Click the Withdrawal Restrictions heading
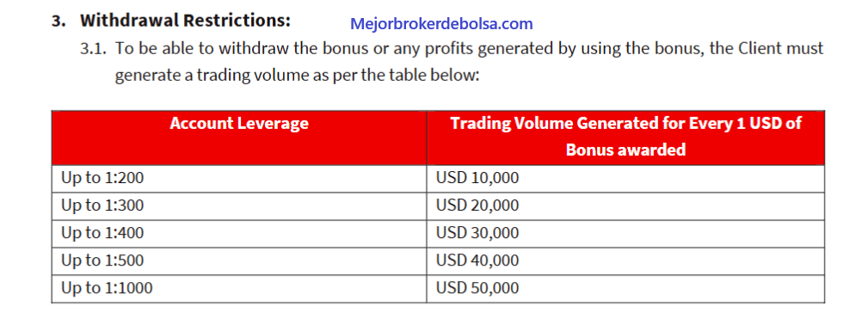868x331 pixels. (185, 21)
